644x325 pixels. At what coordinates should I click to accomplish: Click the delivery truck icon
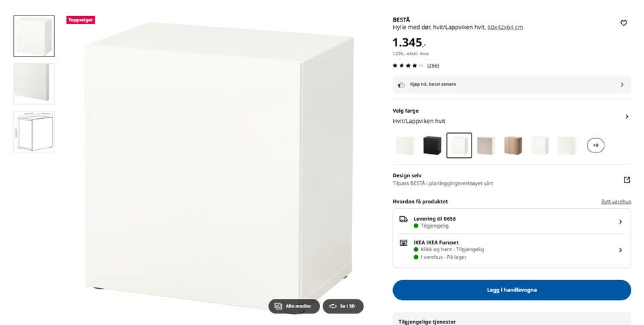pos(403,219)
